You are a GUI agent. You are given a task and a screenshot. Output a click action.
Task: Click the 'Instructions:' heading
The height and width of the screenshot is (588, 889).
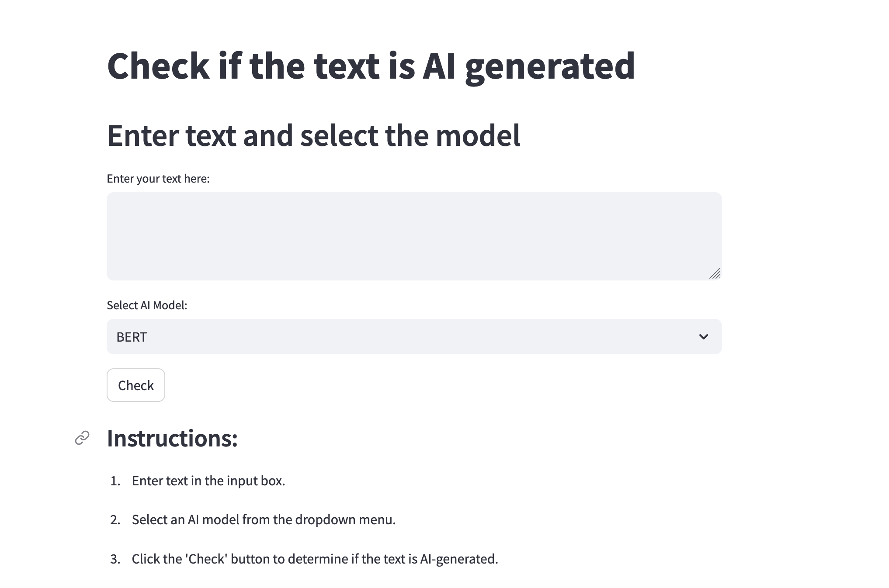coord(172,438)
